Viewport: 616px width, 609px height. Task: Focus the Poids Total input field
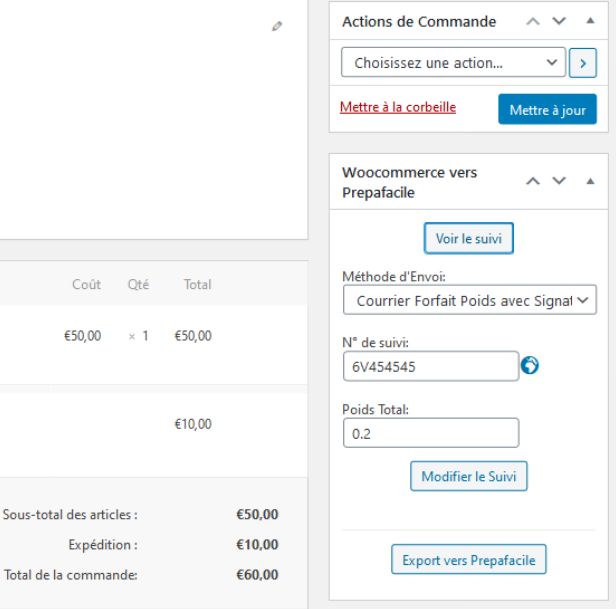(431, 433)
